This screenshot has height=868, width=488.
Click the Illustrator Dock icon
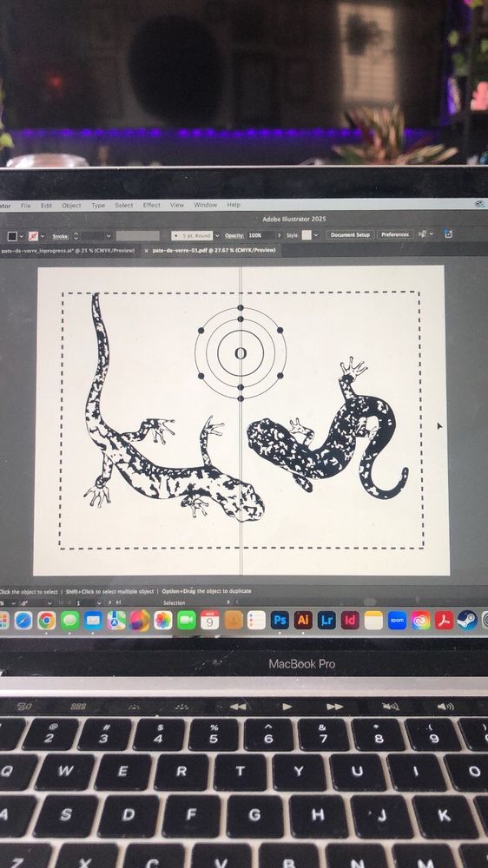pyautogui.click(x=303, y=621)
